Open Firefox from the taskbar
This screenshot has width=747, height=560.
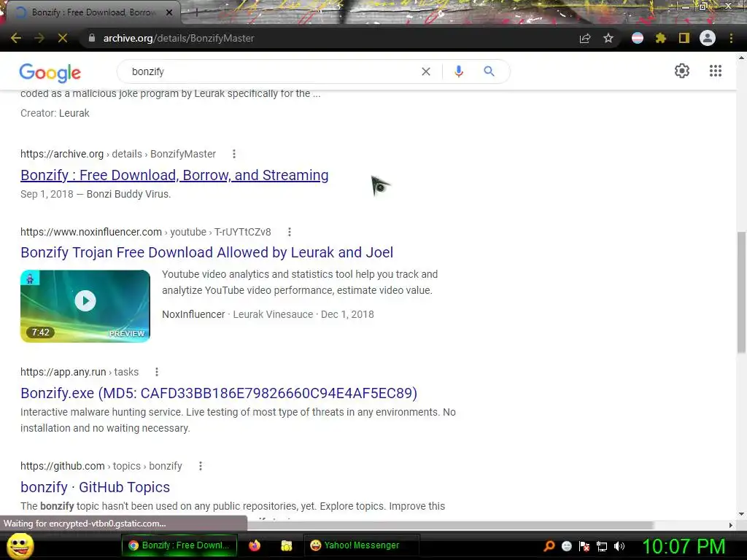coord(255,545)
